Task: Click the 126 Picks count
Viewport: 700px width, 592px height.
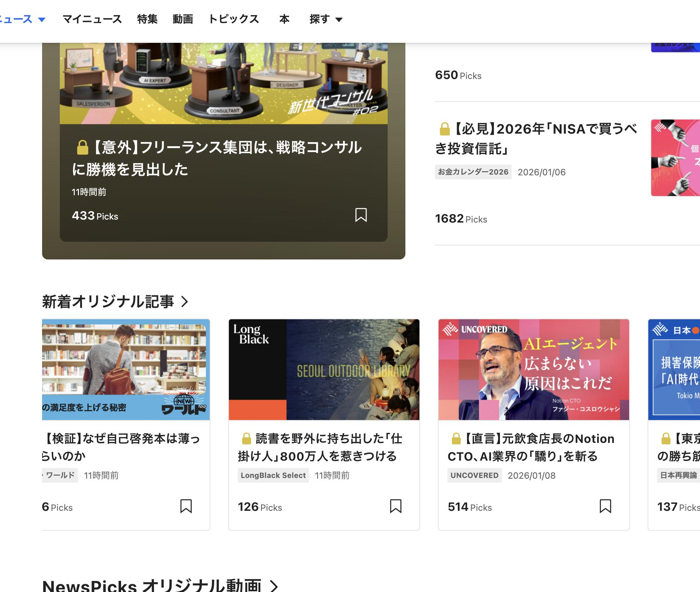Action: pyautogui.click(x=260, y=507)
